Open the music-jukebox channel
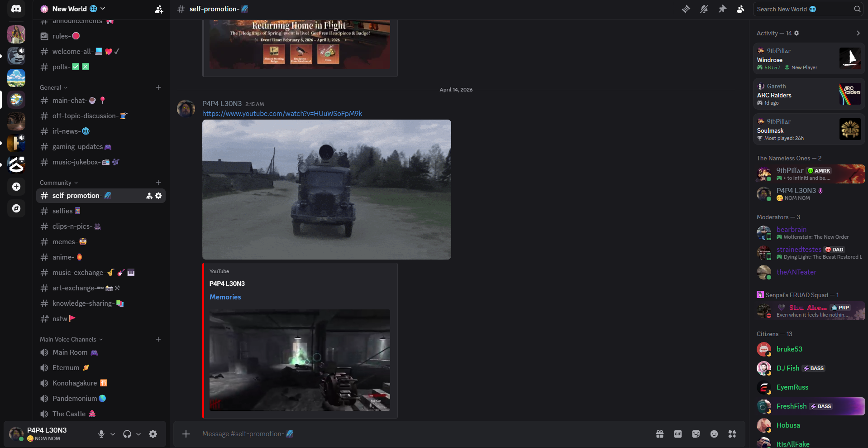The height and width of the screenshot is (448, 868). pyautogui.click(x=101, y=162)
